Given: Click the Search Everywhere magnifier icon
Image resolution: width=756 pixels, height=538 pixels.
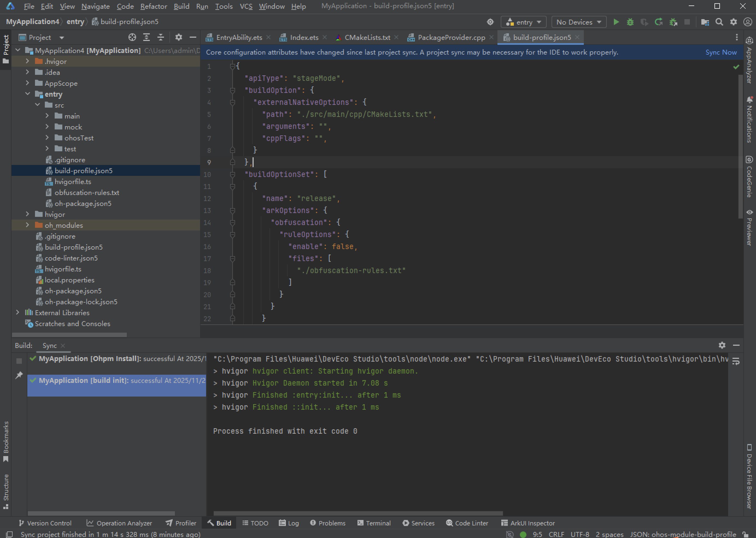Looking at the screenshot, I should pos(719,22).
